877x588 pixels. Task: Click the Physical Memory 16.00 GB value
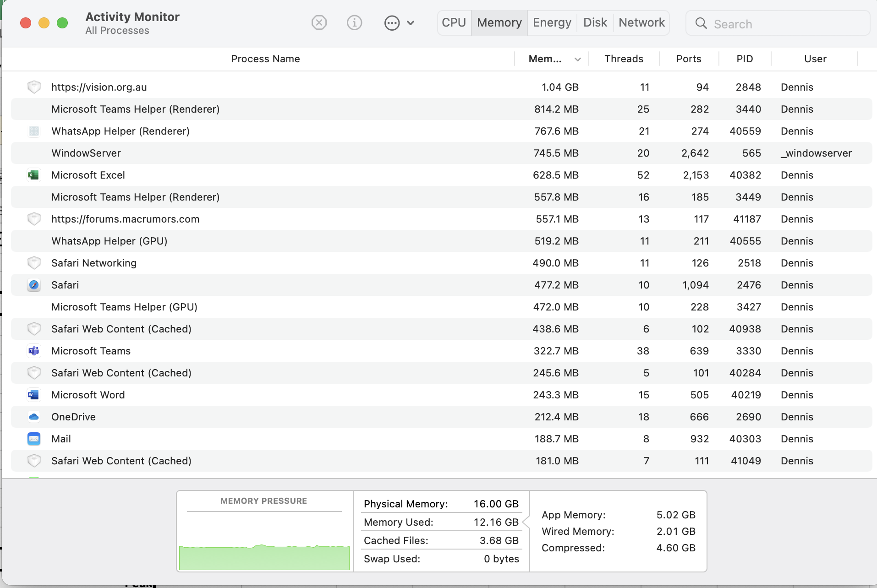click(496, 504)
